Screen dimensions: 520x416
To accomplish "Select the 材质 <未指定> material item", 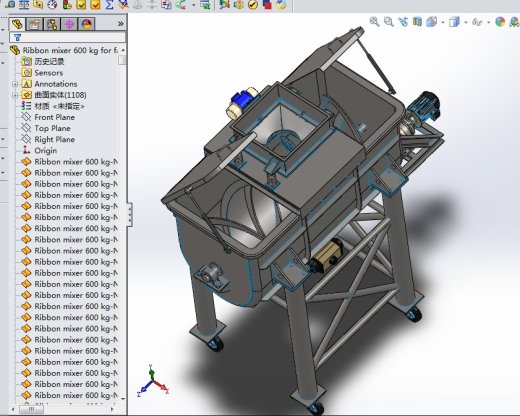I will [53, 106].
